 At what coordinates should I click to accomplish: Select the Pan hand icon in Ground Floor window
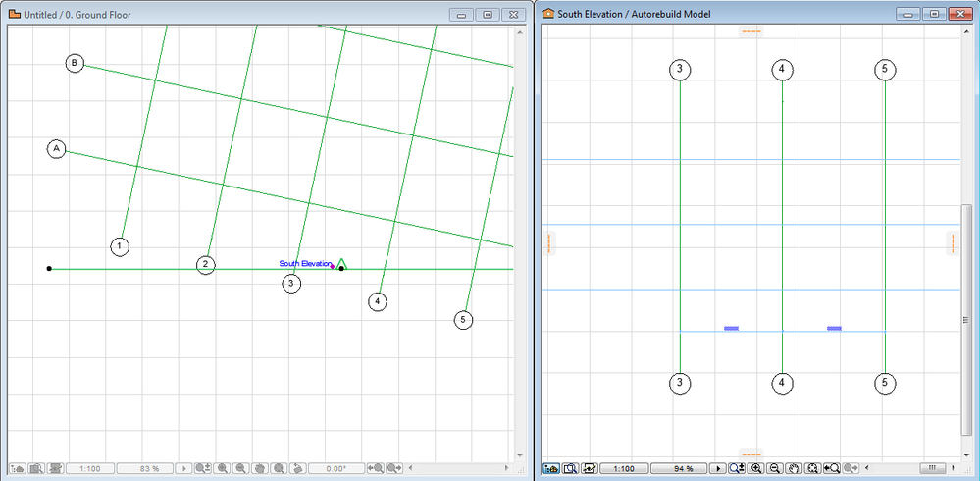(260, 468)
